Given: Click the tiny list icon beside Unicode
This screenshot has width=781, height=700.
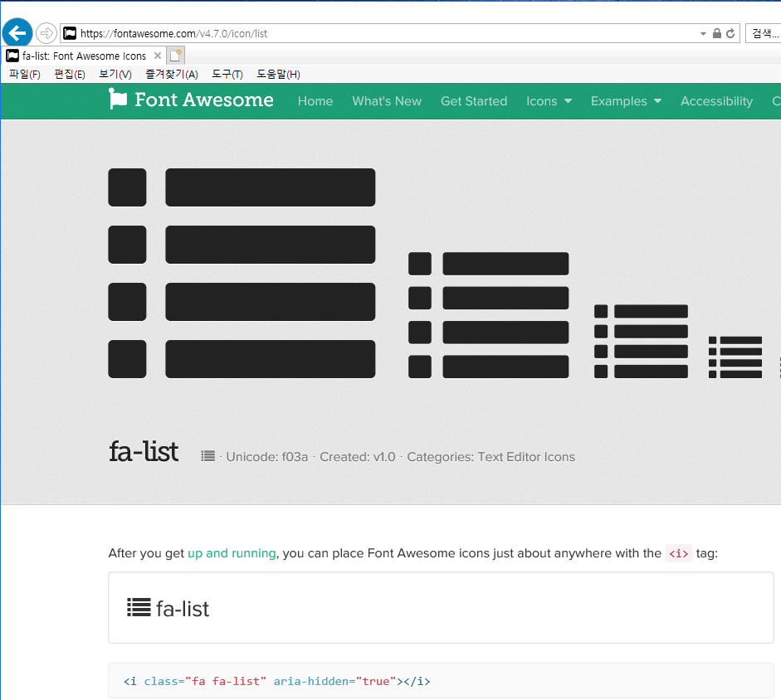Looking at the screenshot, I should pos(208,456).
